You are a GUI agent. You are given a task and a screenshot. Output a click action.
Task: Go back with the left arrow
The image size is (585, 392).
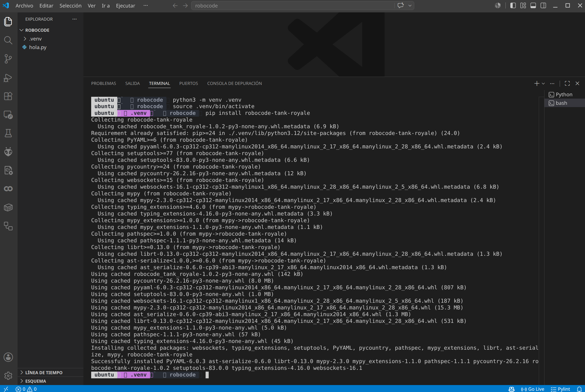pos(175,5)
